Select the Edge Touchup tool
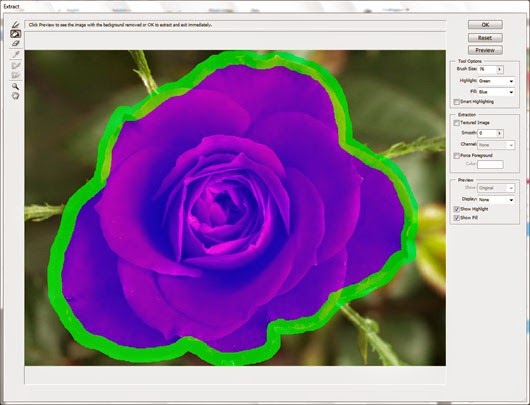Screen dimensions: 530x405 coord(16,75)
